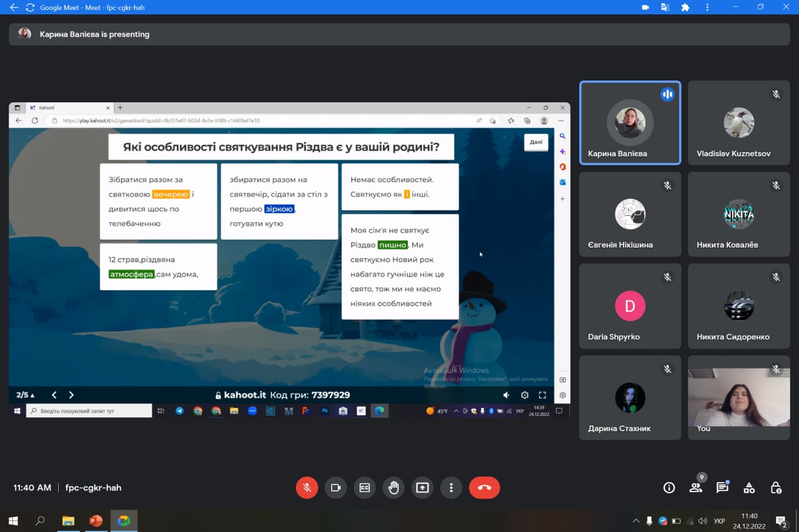Switch the УКР keyboard language indicator
Viewport: 799px width, 532px height.
(719, 521)
